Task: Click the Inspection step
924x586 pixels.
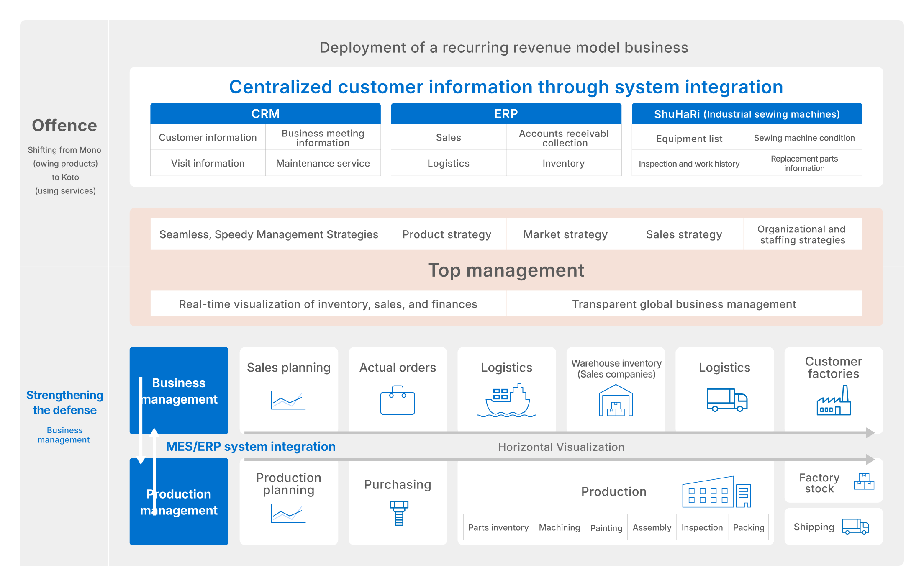Action: (702, 527)
